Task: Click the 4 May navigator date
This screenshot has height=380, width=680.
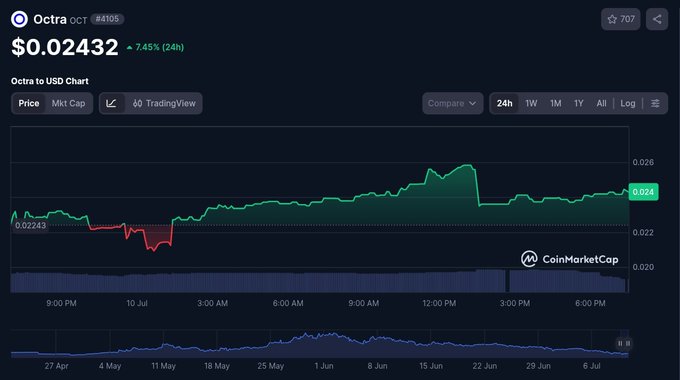Action: 110,366
